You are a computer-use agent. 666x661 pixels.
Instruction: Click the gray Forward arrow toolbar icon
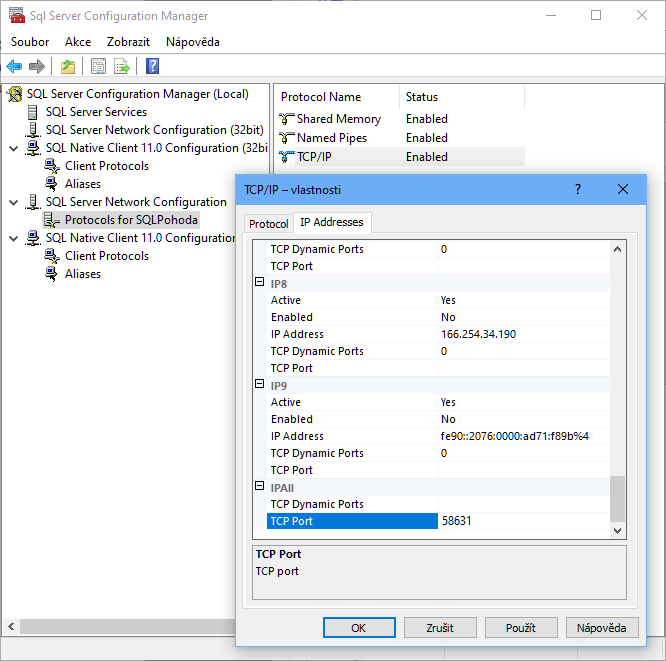37,66
